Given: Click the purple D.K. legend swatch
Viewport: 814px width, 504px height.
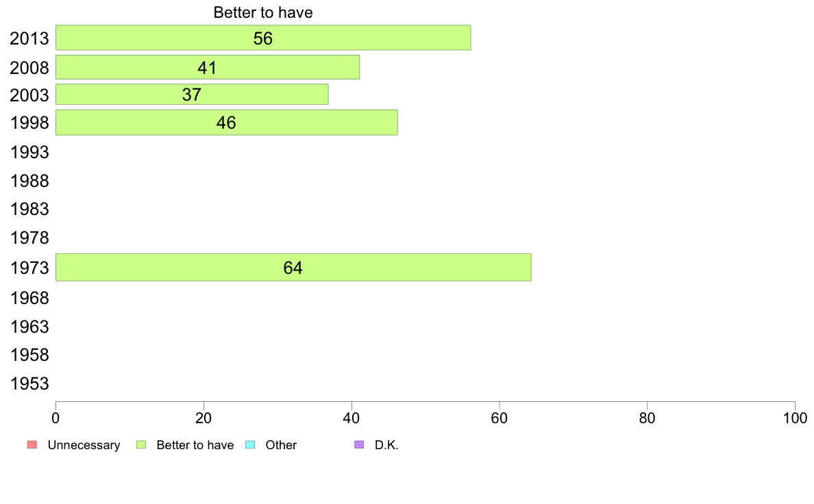Looking at the screenshot, I should 359,445.
